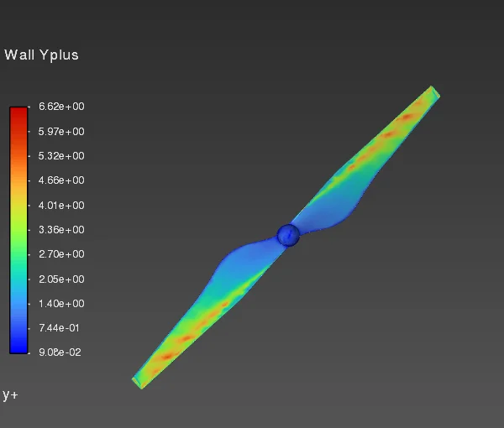
Task: Click the 7.44e-01 legend label
Action: (59, 328)
